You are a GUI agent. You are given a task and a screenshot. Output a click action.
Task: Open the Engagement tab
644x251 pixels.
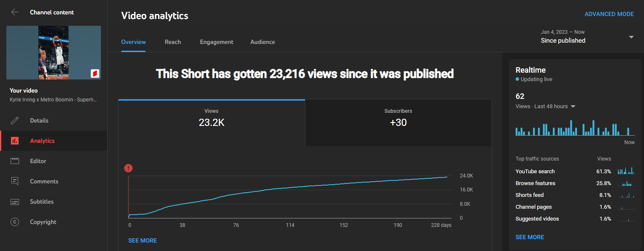217,42
